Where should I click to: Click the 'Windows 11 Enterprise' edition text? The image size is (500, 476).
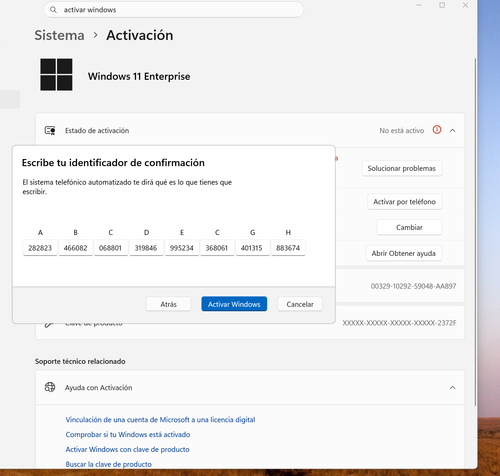click(x=139, y=76)
